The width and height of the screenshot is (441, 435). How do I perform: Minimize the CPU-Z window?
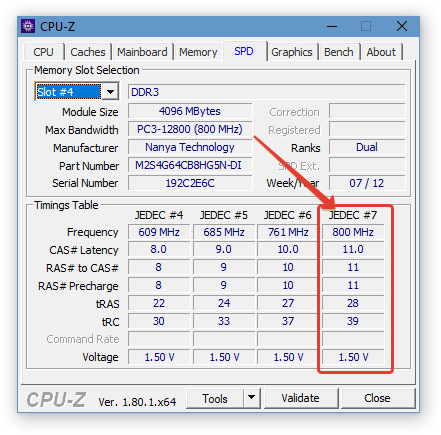point(332,26)
